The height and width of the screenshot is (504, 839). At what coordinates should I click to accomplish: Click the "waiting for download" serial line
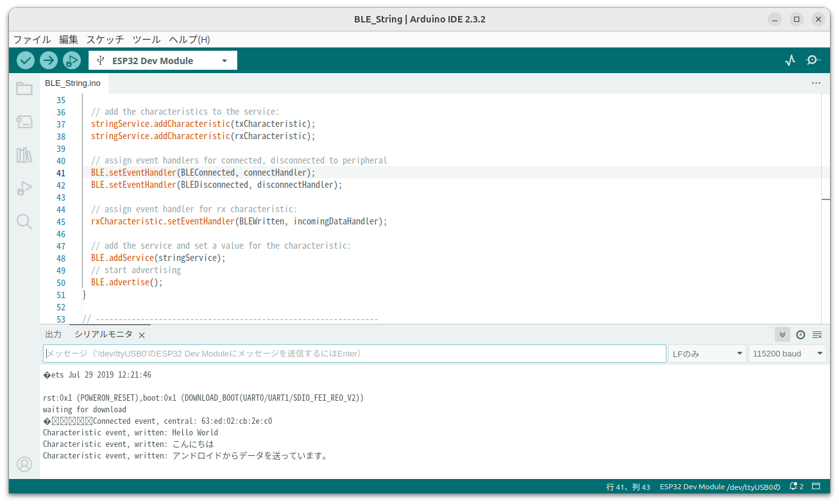85,410
